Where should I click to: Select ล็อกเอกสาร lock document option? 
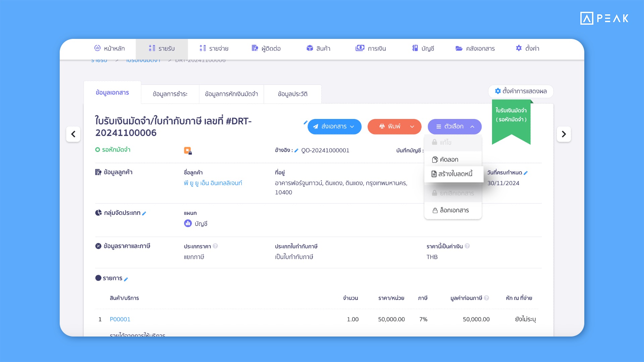tap(453, 210)
